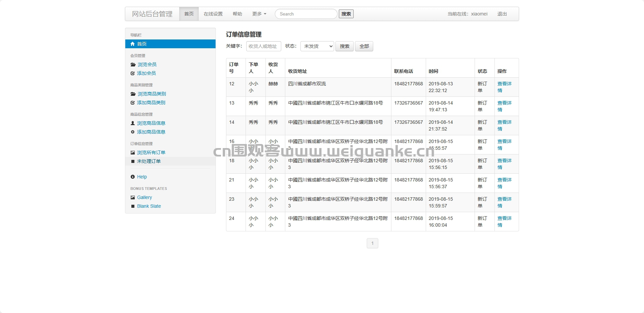Expand the 更多 dropdown menu
Image resolution: width=644 pixels, height=313 pixels.
click(x=259, y=14)
